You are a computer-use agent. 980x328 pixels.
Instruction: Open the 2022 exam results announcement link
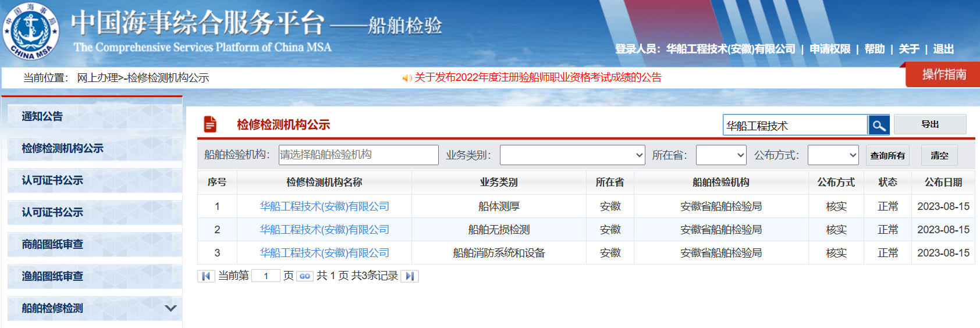[538, 77]
